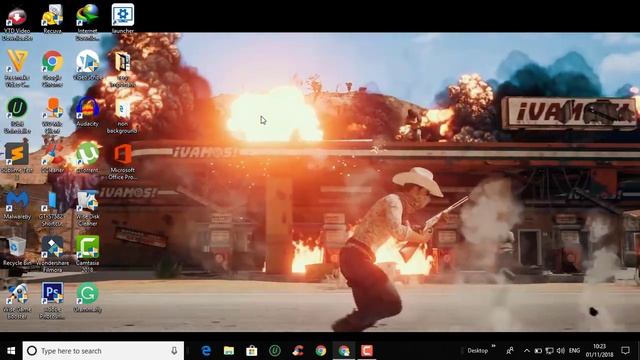Open the volume control in tray
This screenshot has height=360, width=640.
(561, 351)
